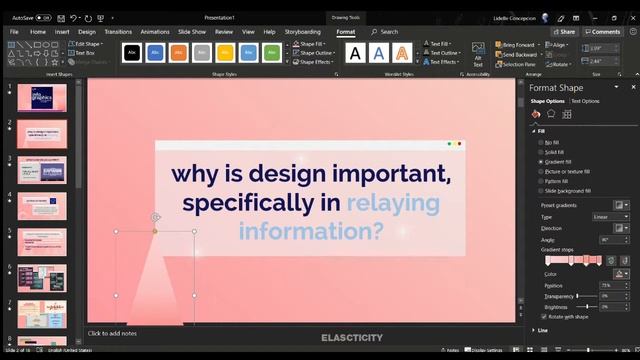
Task: Open the Effects pentagon icon tab
Action: point(551,114)
